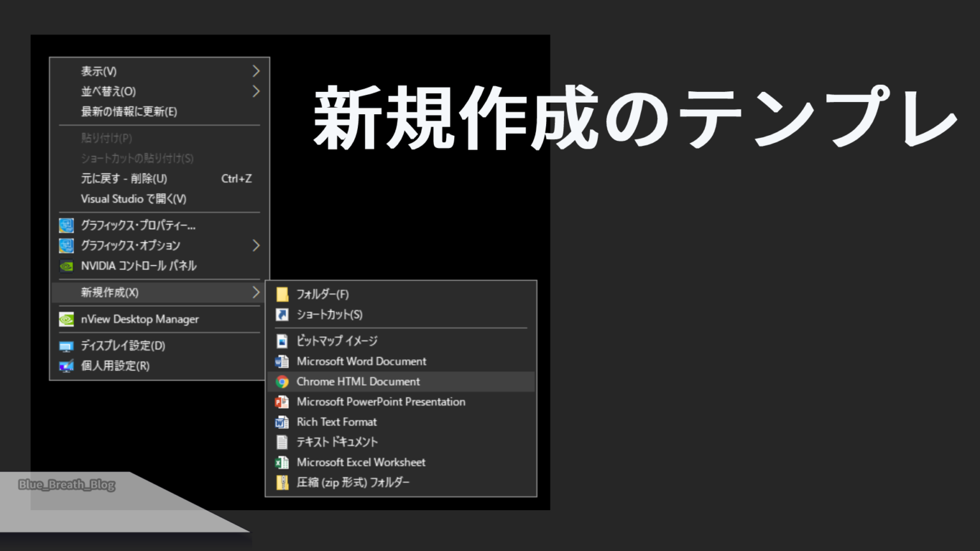
Task: Expand the 表示(V) submenu arrow
Action: coord(256,71)
